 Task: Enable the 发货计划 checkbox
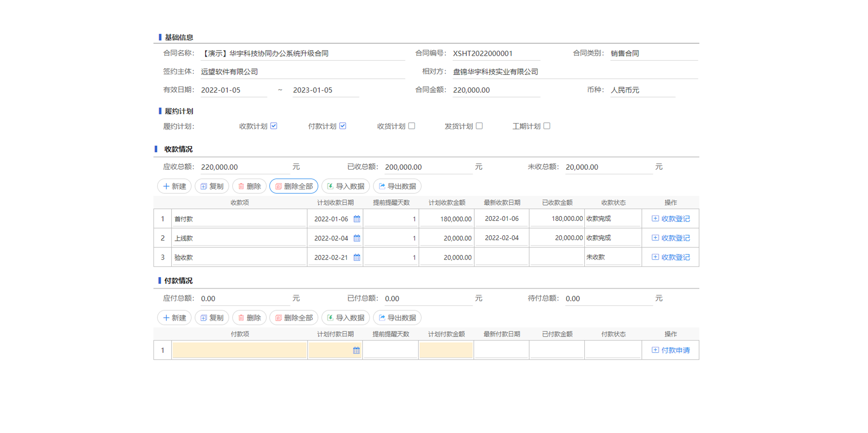click(x=479, y=126)
